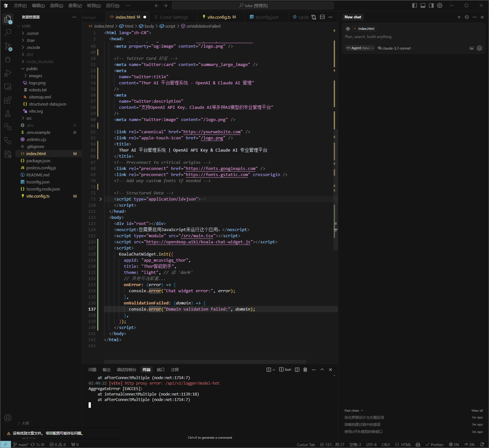Open the Run and Debug view
The height and width of the screenshot is (448, 489).
coord(8,73)
